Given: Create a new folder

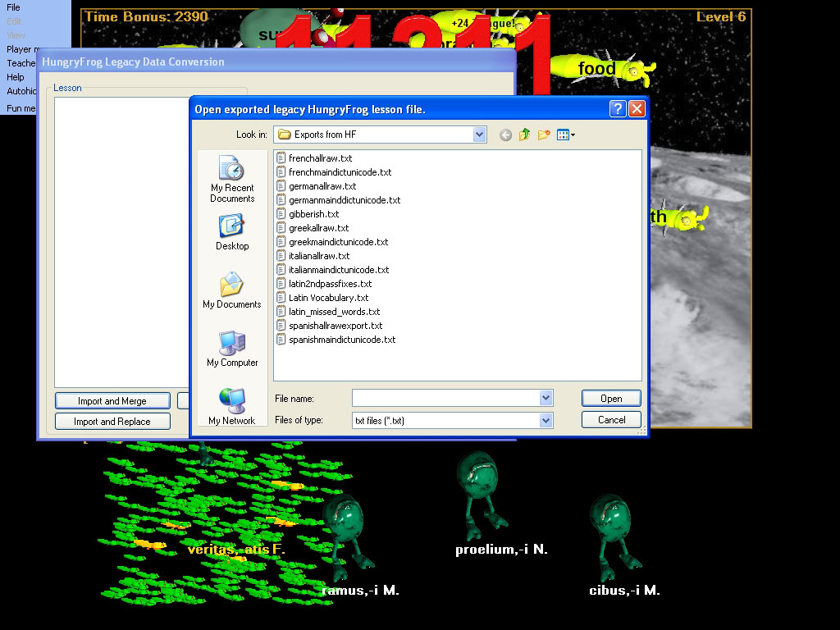Looking at the screenshot, I should coord(543,135).
